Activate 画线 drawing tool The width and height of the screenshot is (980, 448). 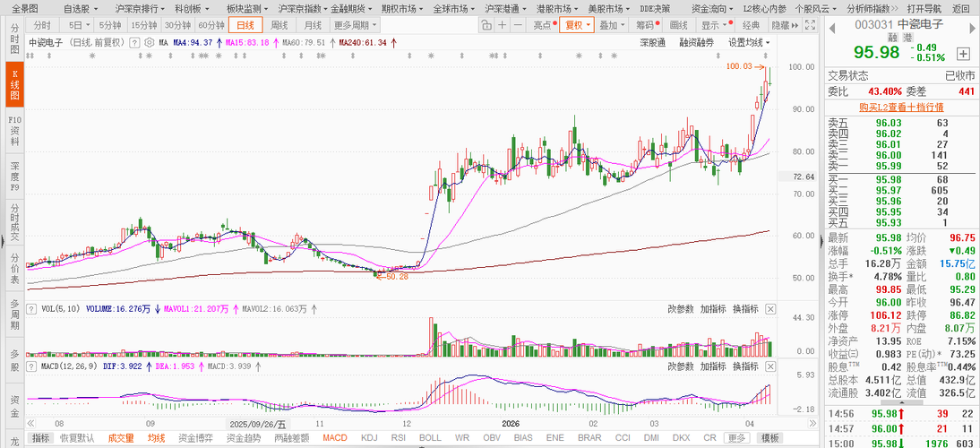click(x=678, y=25)
